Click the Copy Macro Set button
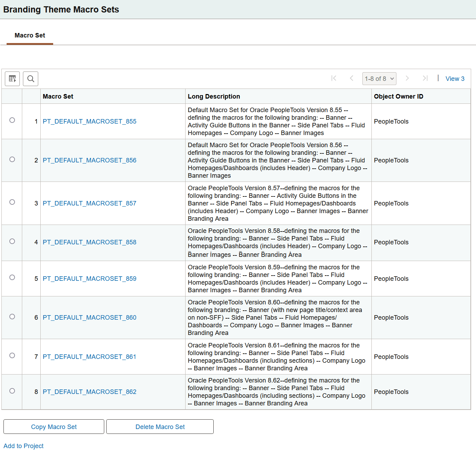The image size is (476, 454). (x=54, y=427)
